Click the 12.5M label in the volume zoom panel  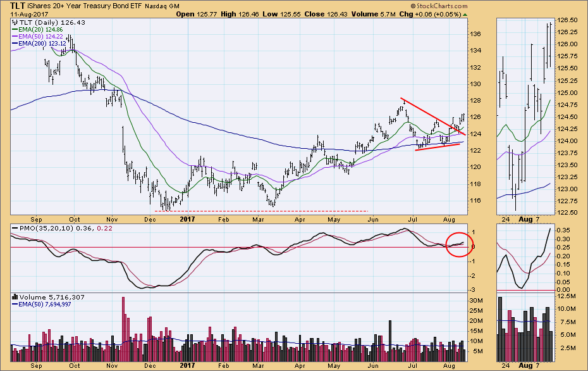click(567, 296)
